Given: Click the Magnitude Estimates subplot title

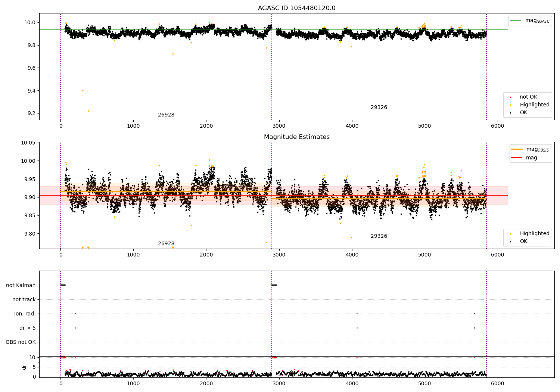Looking at the screenshot, I should 296,137.
